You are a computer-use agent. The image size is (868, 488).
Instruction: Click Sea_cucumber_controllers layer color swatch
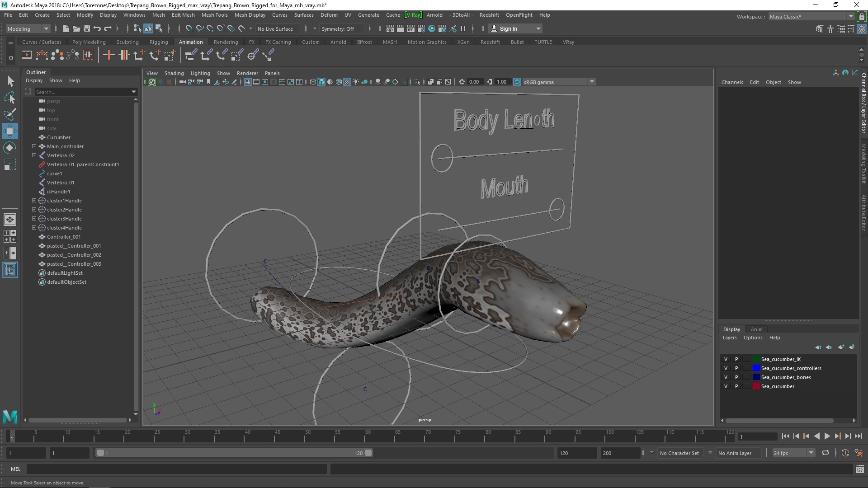click(756, 368)
